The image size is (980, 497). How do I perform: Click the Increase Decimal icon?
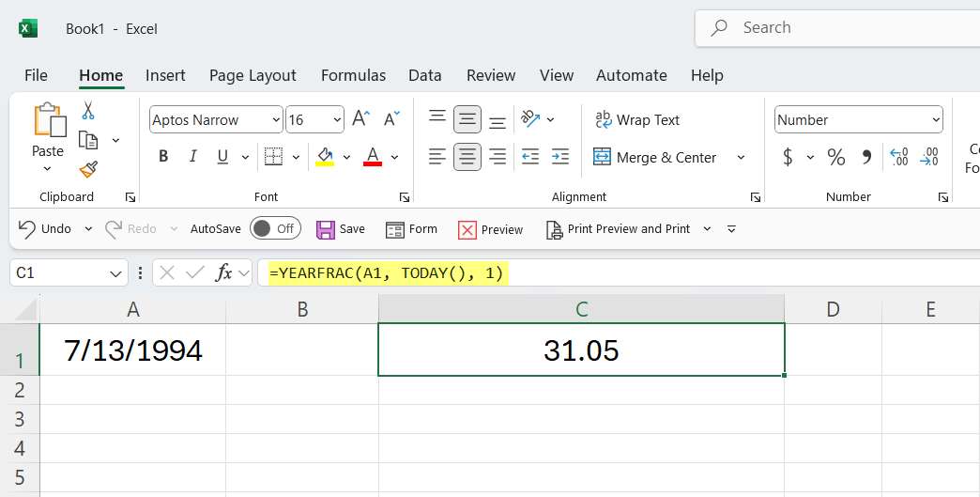[x=898, y=157]
